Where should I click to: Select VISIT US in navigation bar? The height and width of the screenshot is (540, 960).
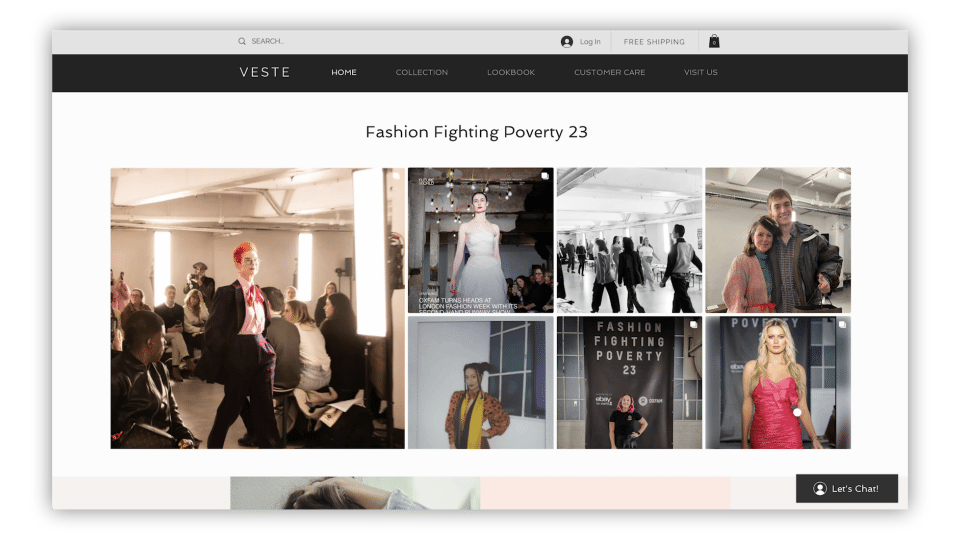700,73
